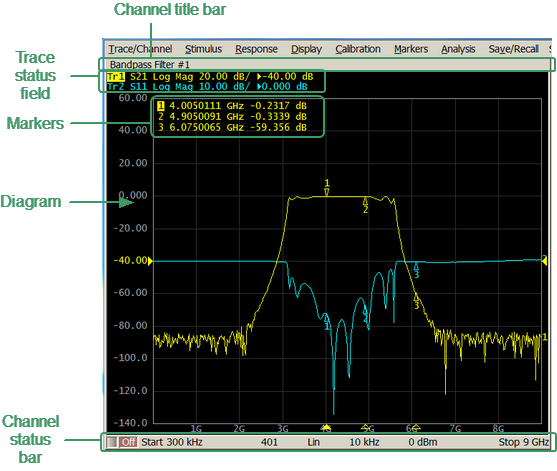557x471 pixels.
Task: Toggle the Off indicator in status bar
Action: click(128, 442)
